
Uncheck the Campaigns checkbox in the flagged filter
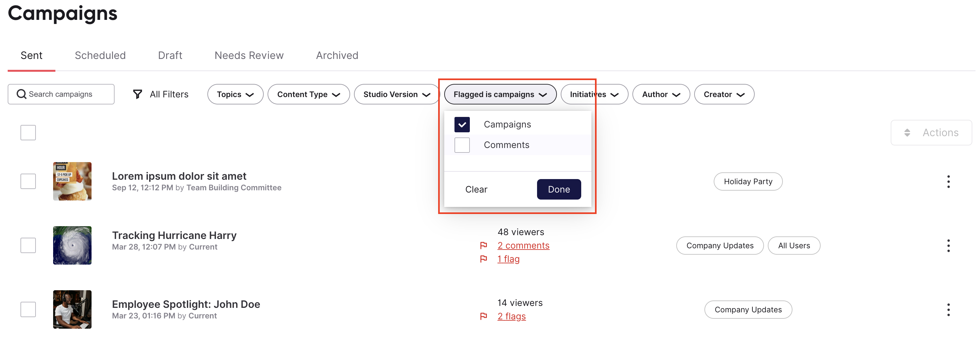[x=462, y=125]
